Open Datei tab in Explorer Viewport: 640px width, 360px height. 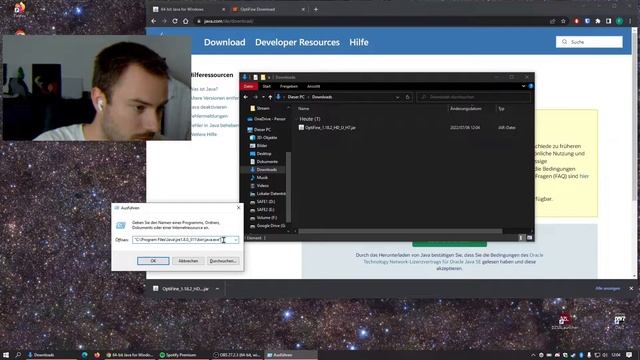[249, 86]
